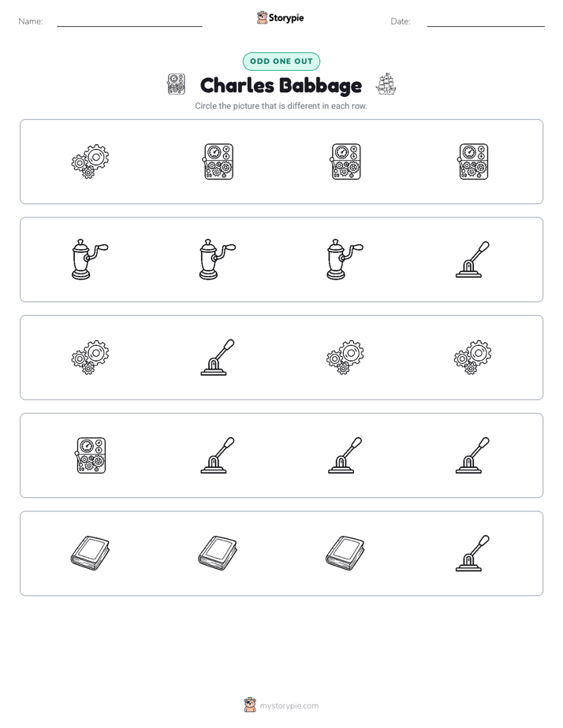The height and width of the screenshot is (728, 563).
Task: Click the ODD ONE OUT badge
Action: coord(281,61)
